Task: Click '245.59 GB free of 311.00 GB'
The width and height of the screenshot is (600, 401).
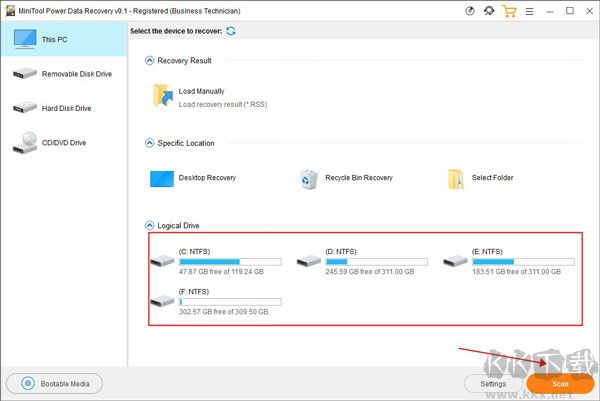Action: click(x=370, y=272)
